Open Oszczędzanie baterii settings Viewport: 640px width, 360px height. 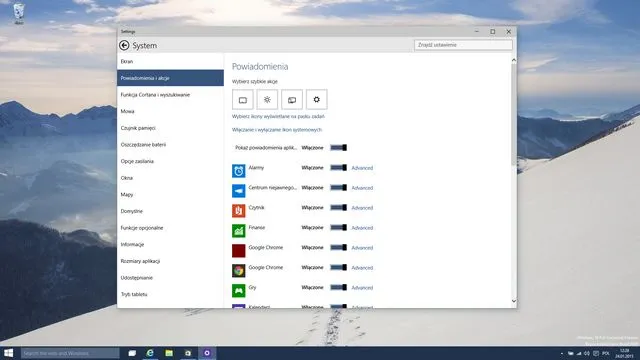pos(170,144)
